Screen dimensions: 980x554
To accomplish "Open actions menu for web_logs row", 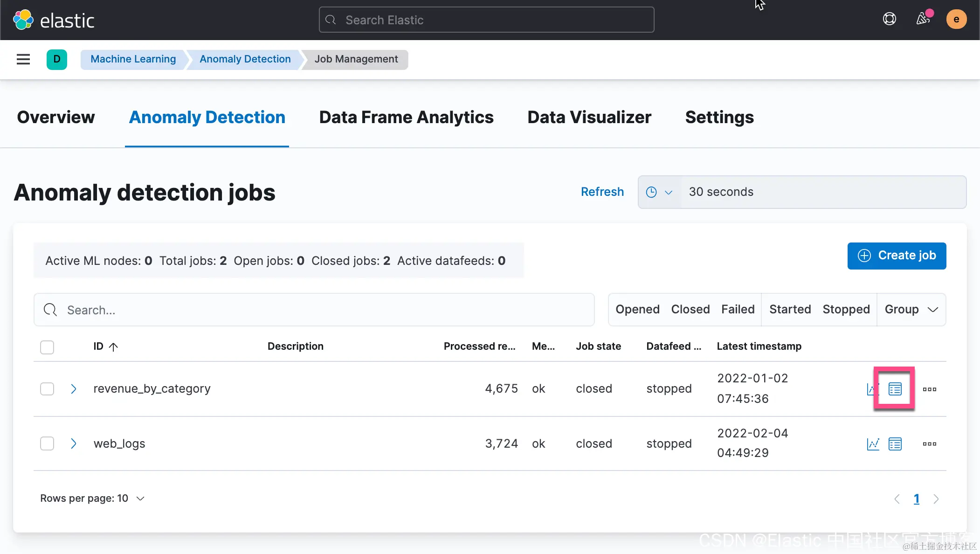I will [929, 444].
